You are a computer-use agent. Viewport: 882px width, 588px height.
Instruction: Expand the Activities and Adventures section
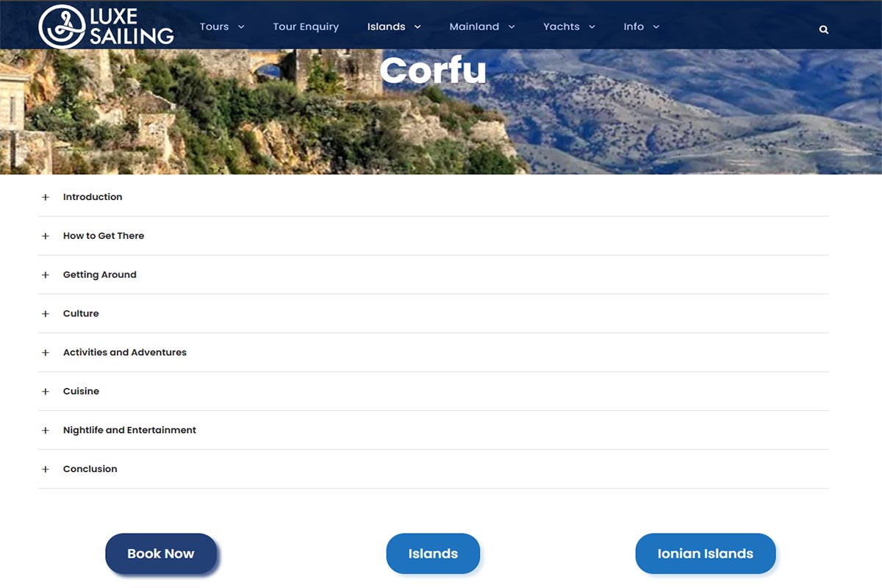point(434,353)
